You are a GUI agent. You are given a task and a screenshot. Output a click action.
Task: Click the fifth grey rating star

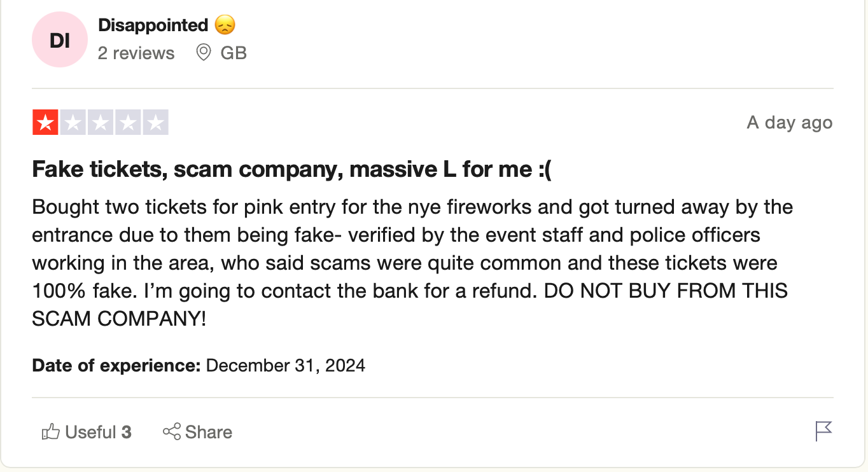pos(155,122)
